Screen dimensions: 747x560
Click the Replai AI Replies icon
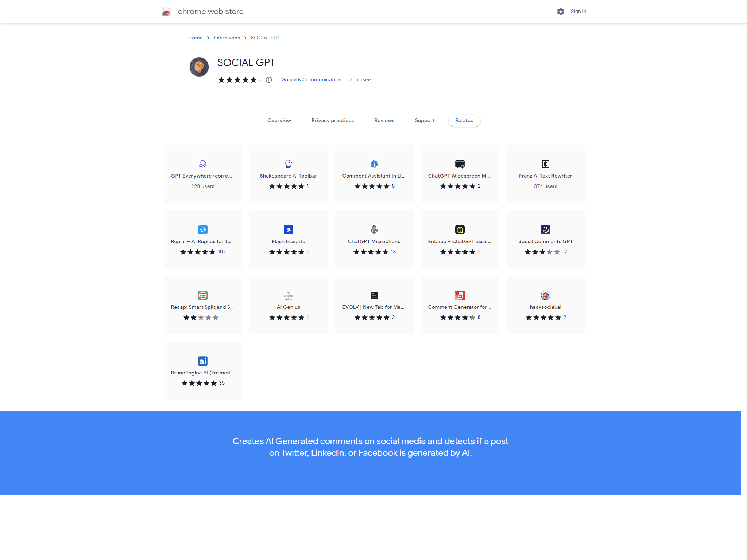[x=203, y=230]
